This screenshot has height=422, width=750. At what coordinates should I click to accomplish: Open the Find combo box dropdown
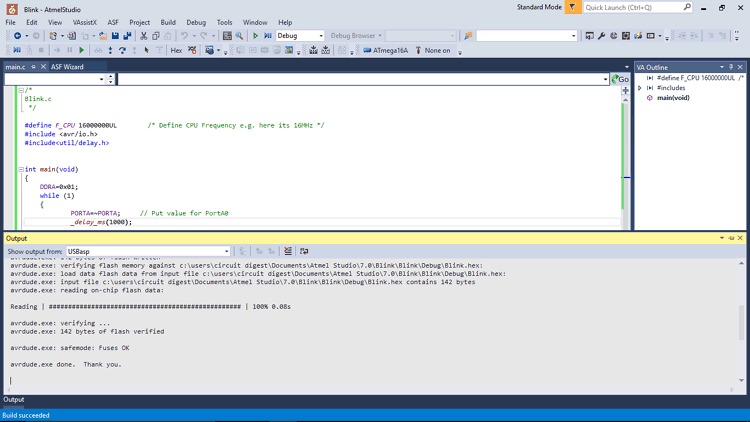coord(574,36)
